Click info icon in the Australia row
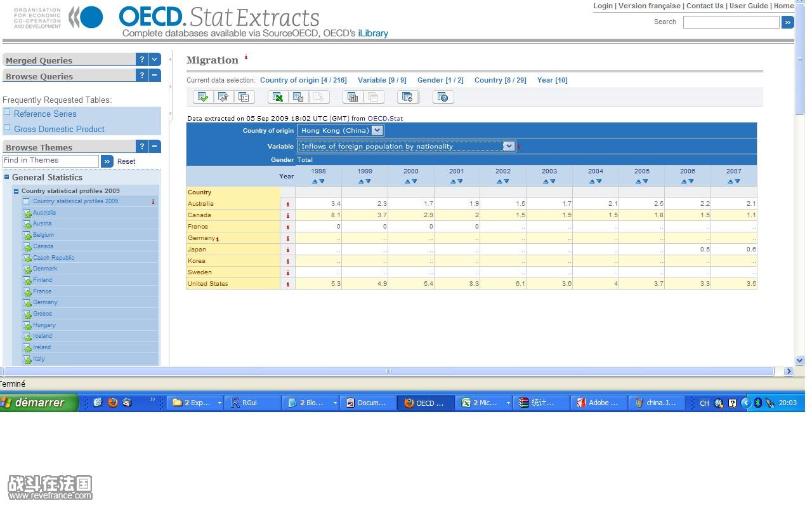This screenshot has width=812, height=508. pyautogui.click(x=288, y=204)
